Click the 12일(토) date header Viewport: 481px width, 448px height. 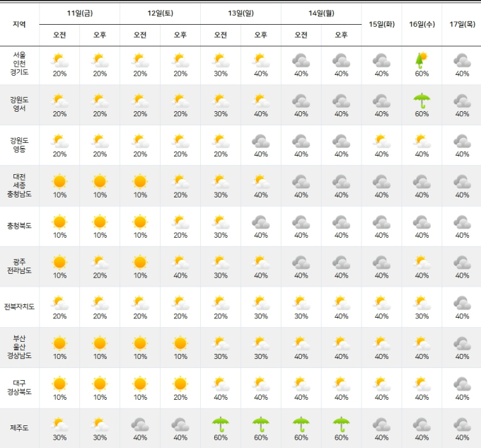[x=160, y=13]
